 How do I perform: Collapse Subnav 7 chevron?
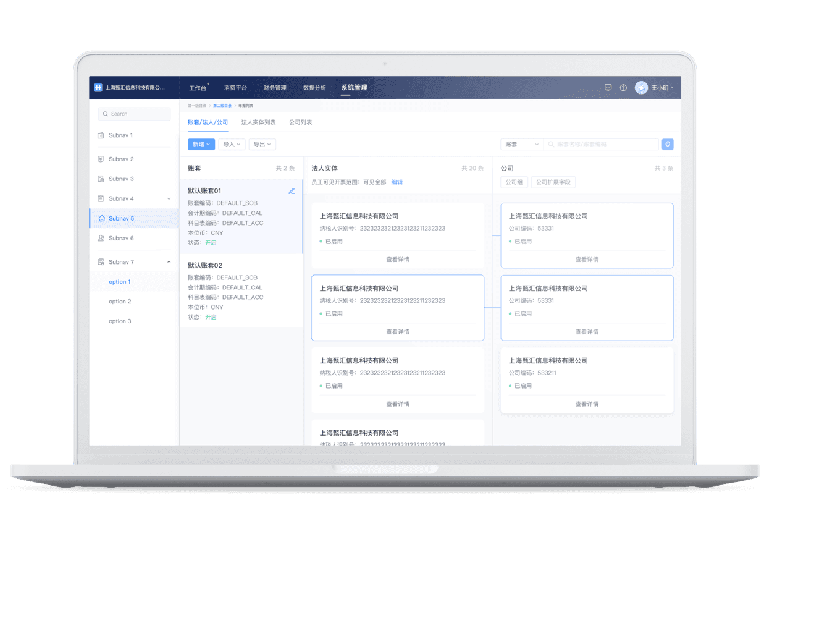tap(169, 262)
